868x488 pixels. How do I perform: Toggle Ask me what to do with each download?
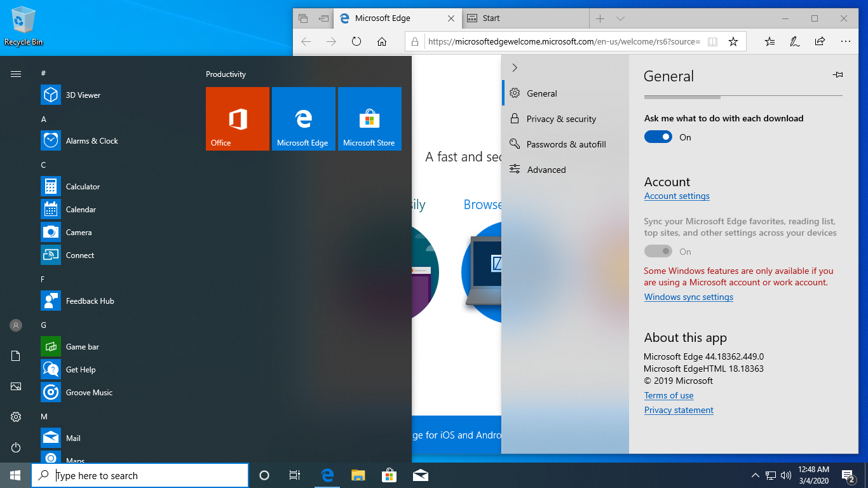coord(658,137)
